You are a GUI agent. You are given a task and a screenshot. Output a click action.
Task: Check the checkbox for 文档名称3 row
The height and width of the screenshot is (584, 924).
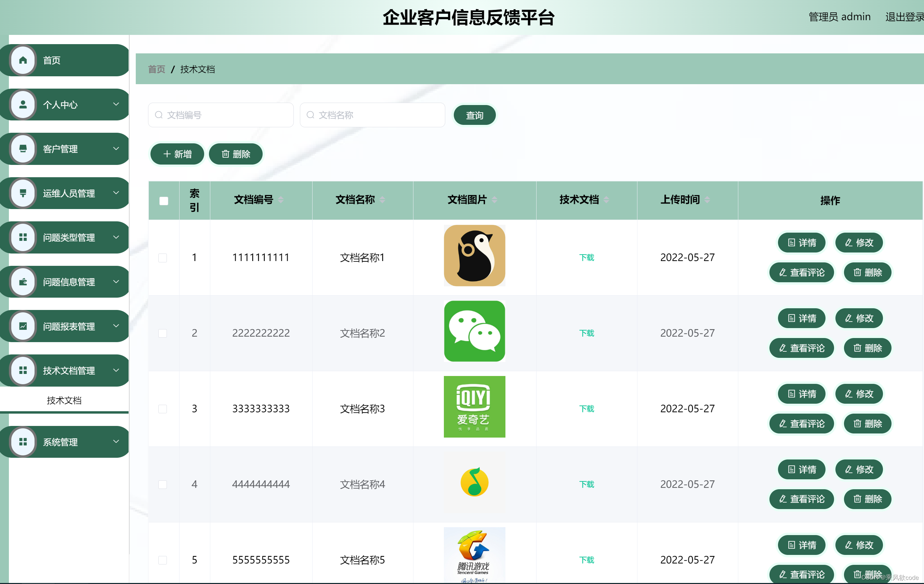(163, 409)
